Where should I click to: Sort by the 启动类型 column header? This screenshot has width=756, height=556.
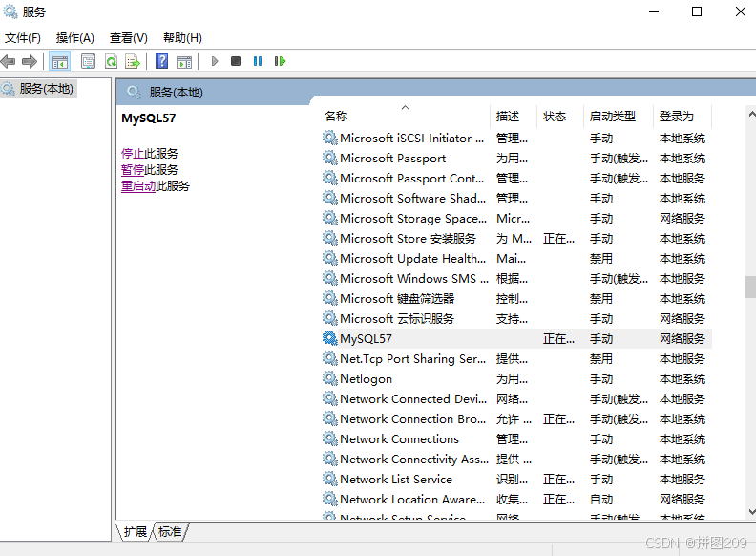[619, 116]
